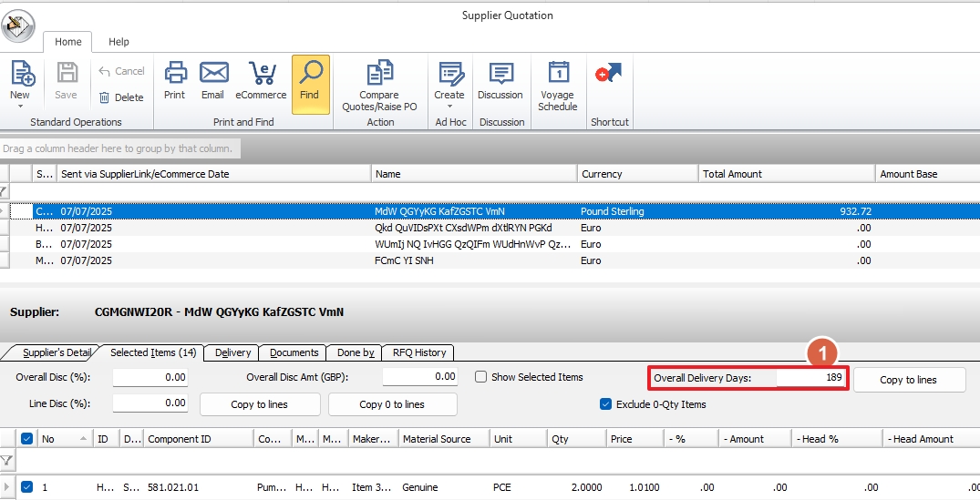Image resolution: width=980 pixels, height=500 pixels.
Task: Open the Voyage Schedule calendar icon
Action: 558,73
